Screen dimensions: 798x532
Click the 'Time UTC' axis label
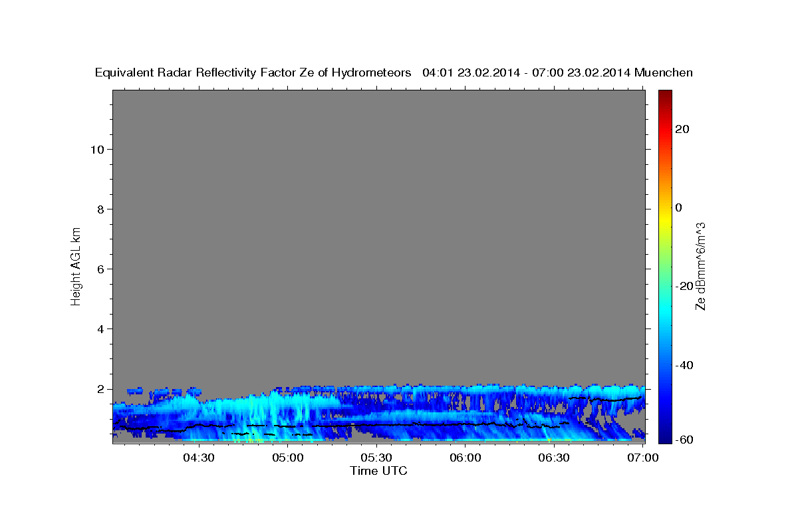tap(378, 471)
